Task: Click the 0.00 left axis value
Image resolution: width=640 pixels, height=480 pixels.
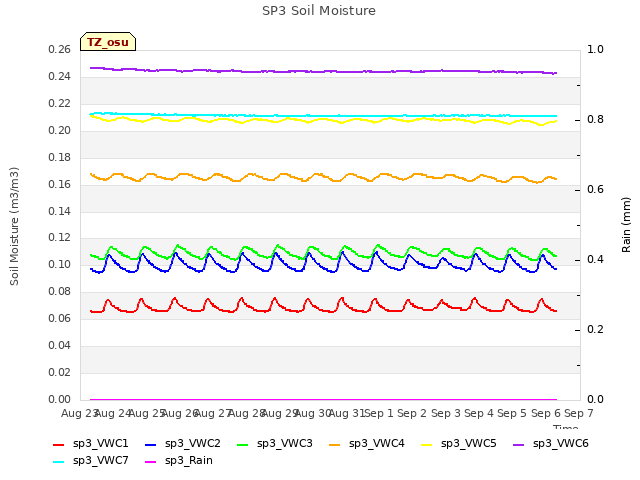Action: (x=60, y=399)
